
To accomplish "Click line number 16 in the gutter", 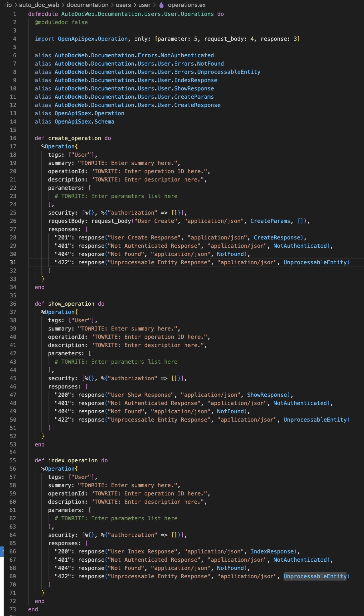I will [13, 138].
